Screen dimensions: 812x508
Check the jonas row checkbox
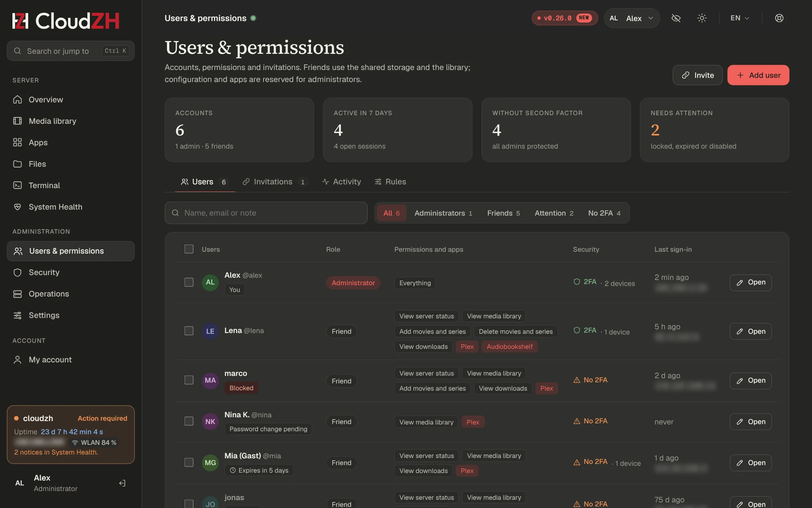[x=189, y=504]
